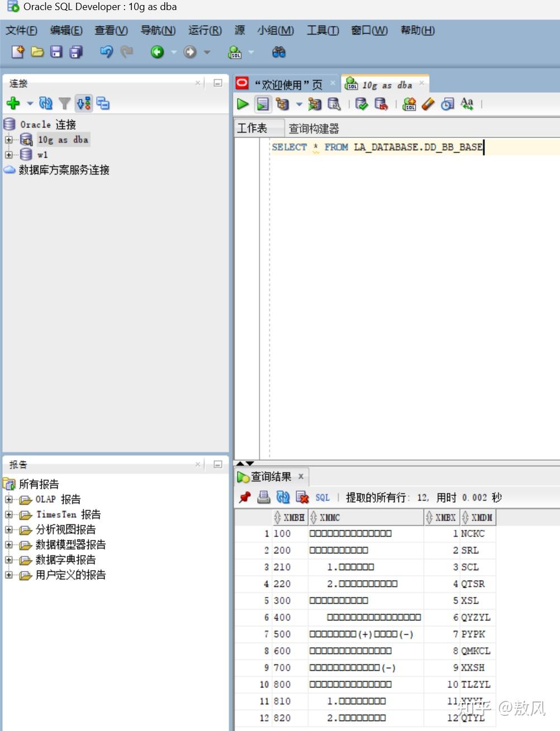Click the New file icon
Screen dimensions: 560x731
coord(18,52)
